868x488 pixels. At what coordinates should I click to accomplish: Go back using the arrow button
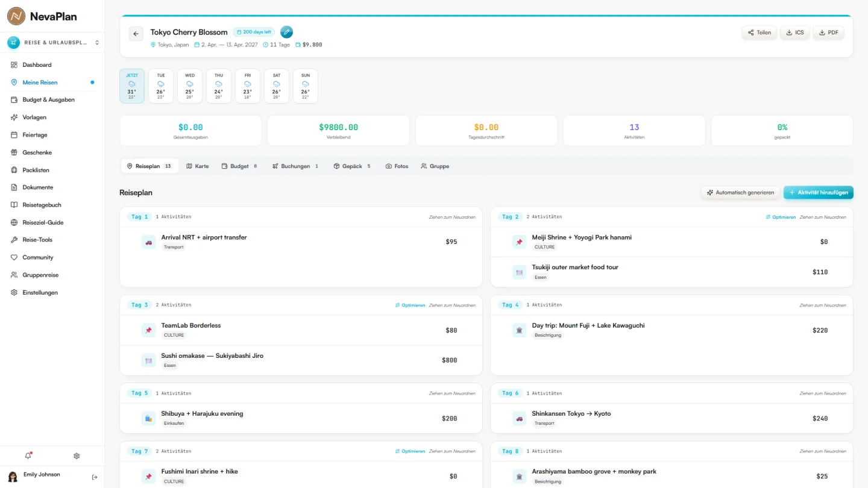[x=136, y=34]
